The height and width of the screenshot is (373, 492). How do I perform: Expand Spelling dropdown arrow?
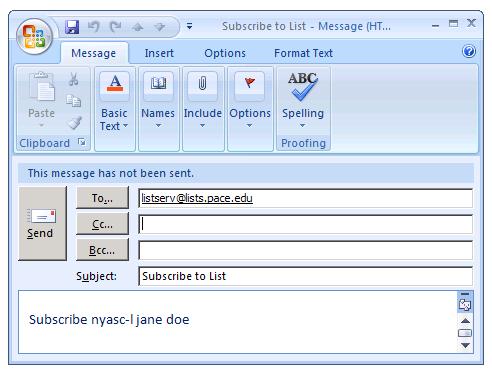(302, 126)
